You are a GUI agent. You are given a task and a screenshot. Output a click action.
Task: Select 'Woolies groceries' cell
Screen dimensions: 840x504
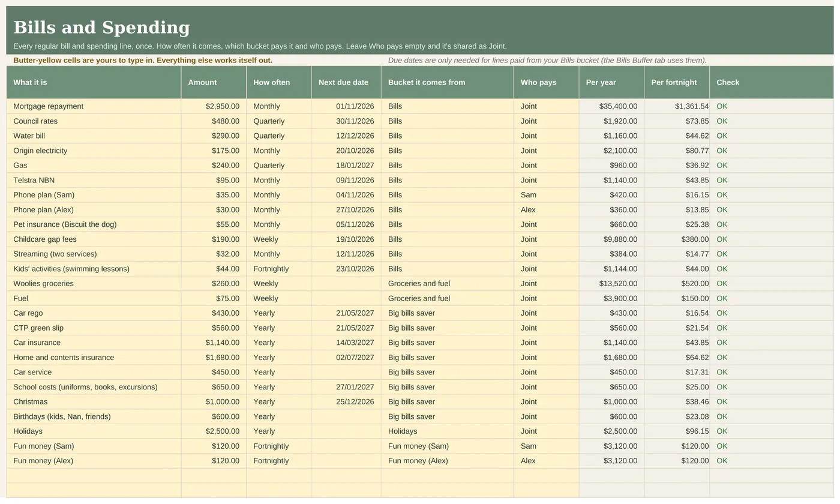coord(94,284)
